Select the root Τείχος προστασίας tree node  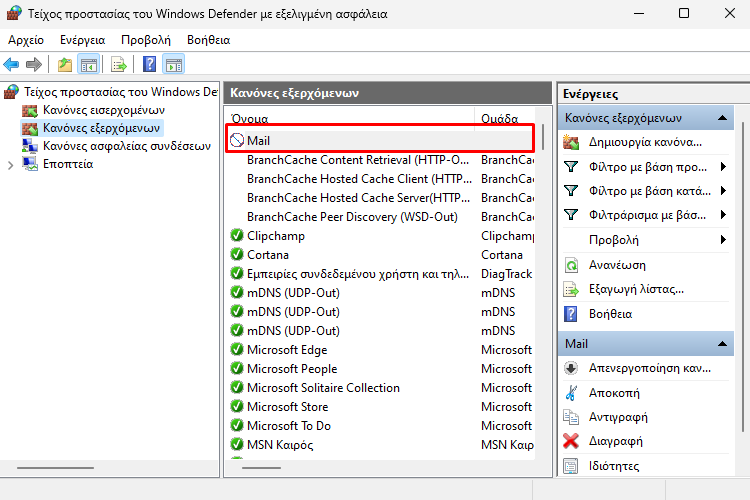121,92
